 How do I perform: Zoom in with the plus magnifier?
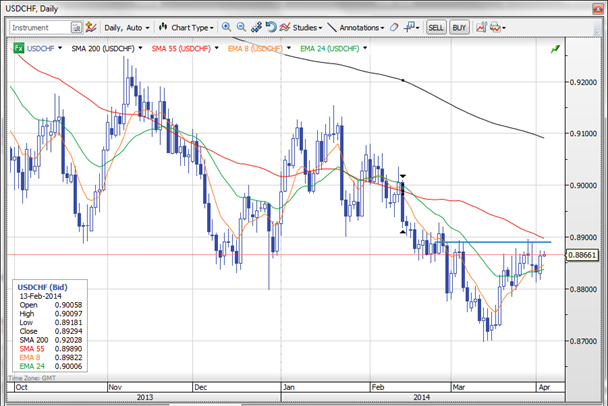(226, 27)
